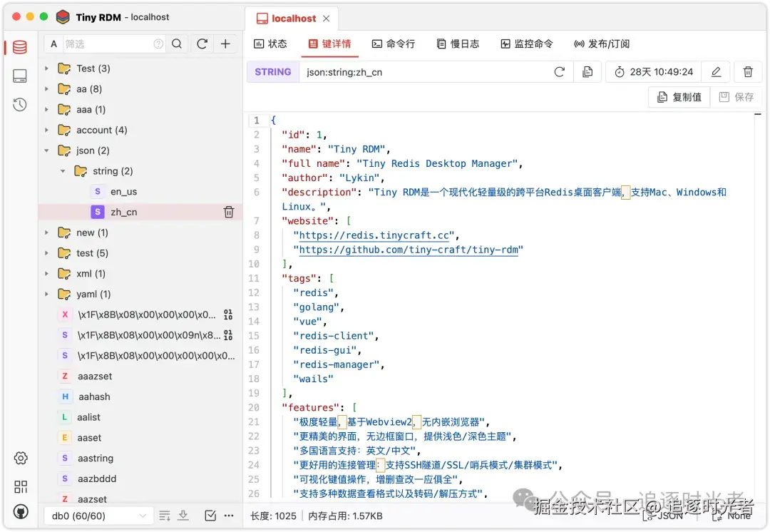Switch to the 慢日志 tab
This screenshot has width=770, height=532.
[458, 44]
